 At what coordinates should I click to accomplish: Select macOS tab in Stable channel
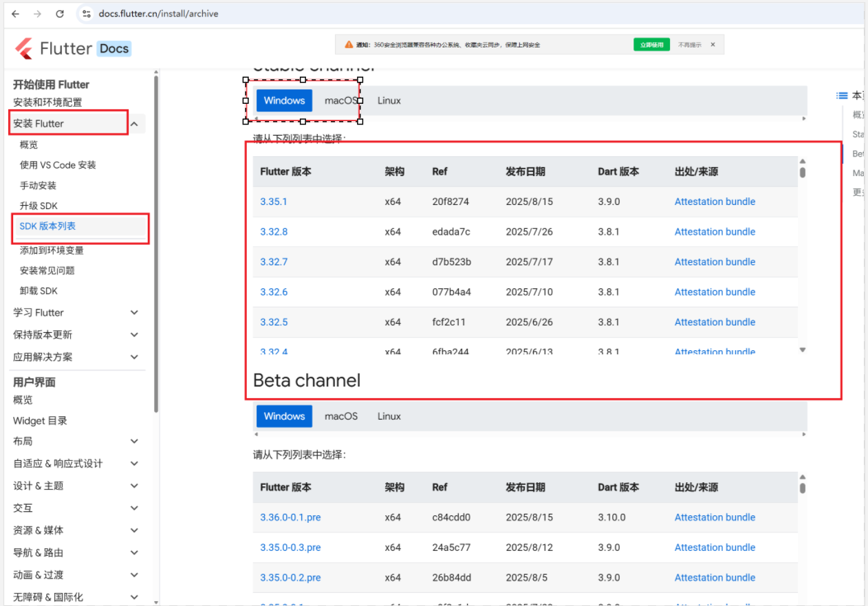[x=341, y=100]
